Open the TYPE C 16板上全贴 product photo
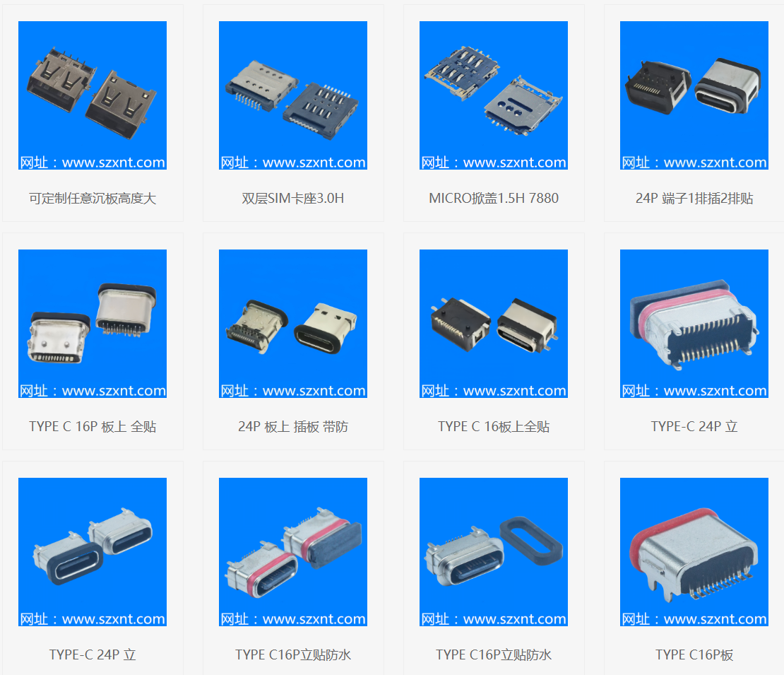This screenshot has height=675, width=784. [494, 324]
